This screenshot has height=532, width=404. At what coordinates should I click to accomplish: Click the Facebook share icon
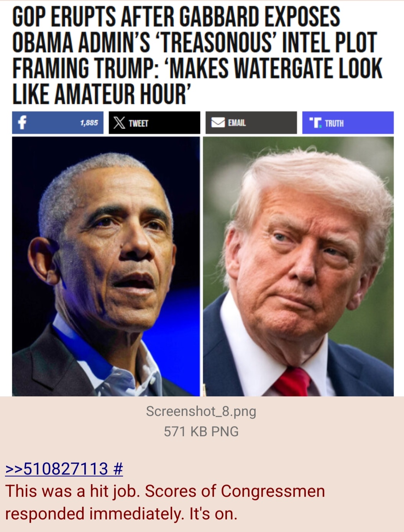22,123
